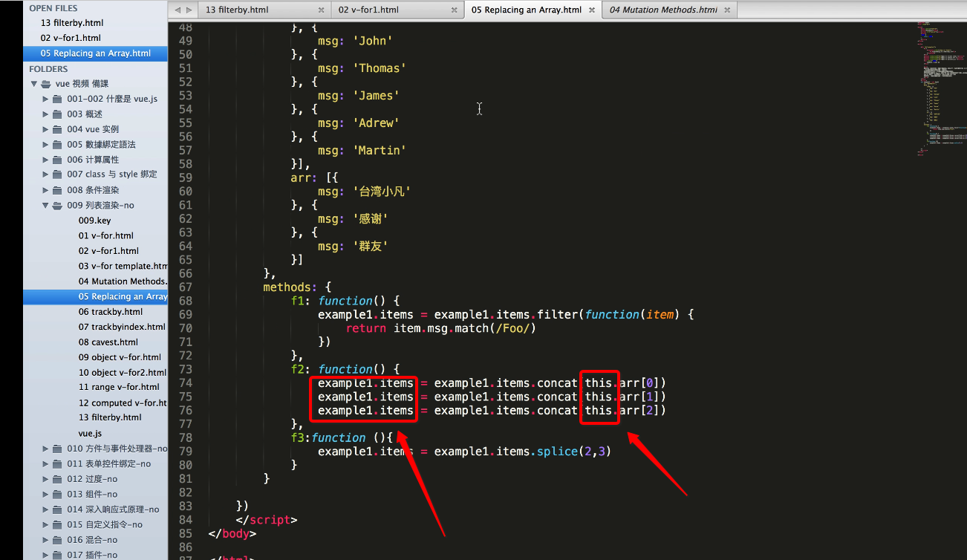Click the folder icon beside 007 class 与 style 绑定
The image size is (967, 560).
(57, 175)
